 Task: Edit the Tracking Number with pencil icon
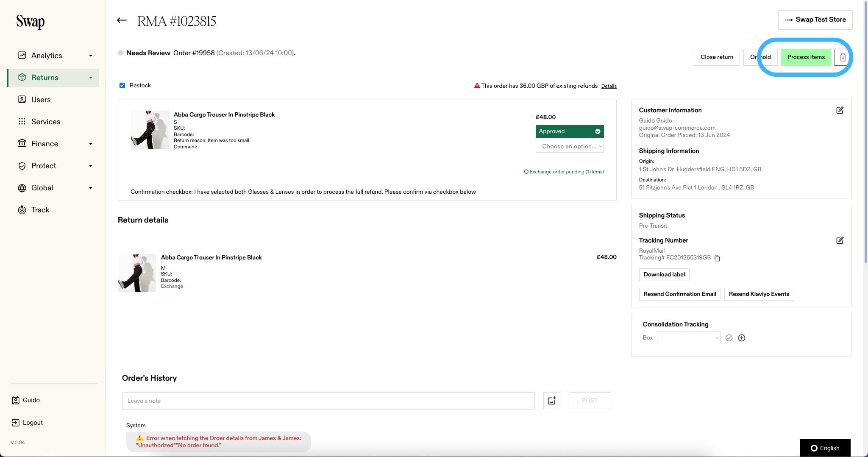point(840,240)
